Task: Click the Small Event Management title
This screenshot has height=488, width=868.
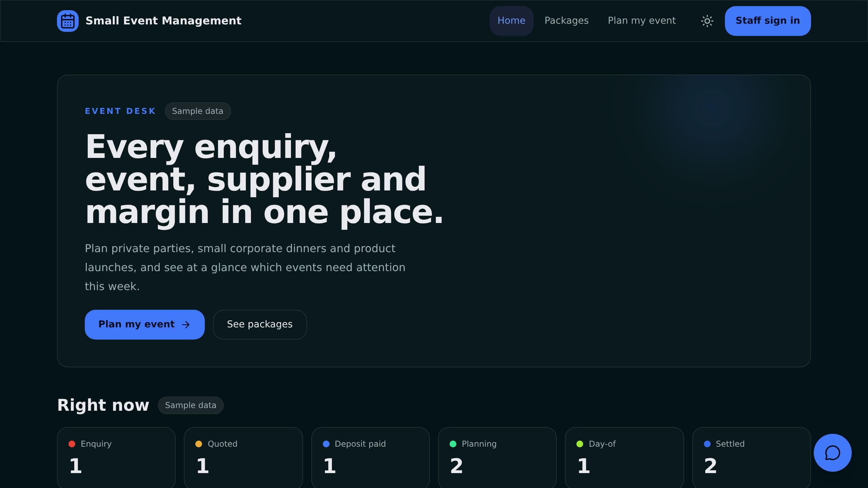Action: [163, 21]
